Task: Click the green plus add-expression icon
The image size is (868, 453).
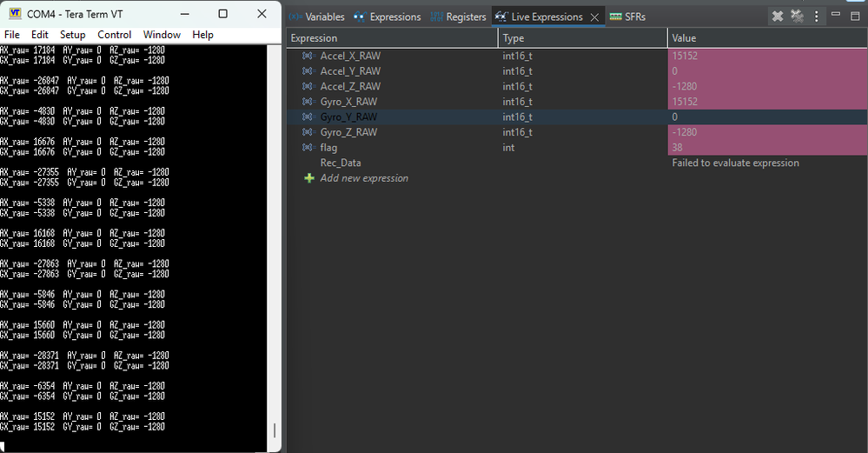Action: click(x=309, y=177)
